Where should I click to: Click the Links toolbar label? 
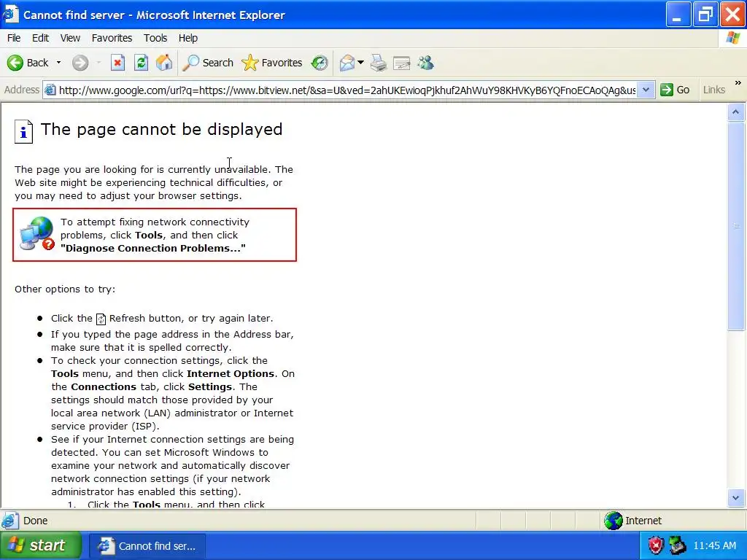pos(713,90)
